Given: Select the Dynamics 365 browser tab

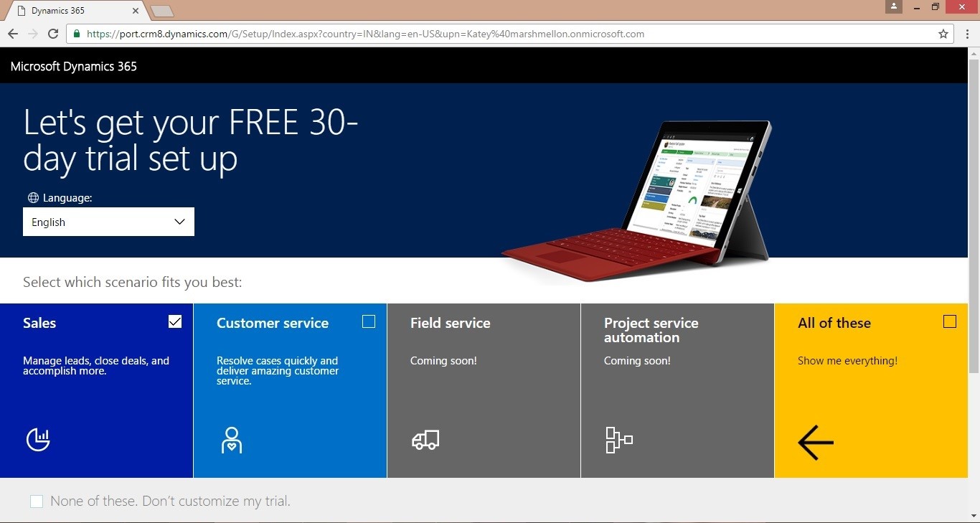Looking at the screenshot, I should 77,11.
